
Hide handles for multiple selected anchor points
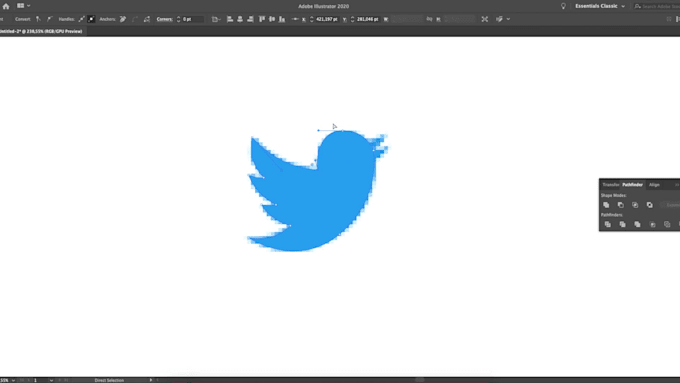click(91, 19)
